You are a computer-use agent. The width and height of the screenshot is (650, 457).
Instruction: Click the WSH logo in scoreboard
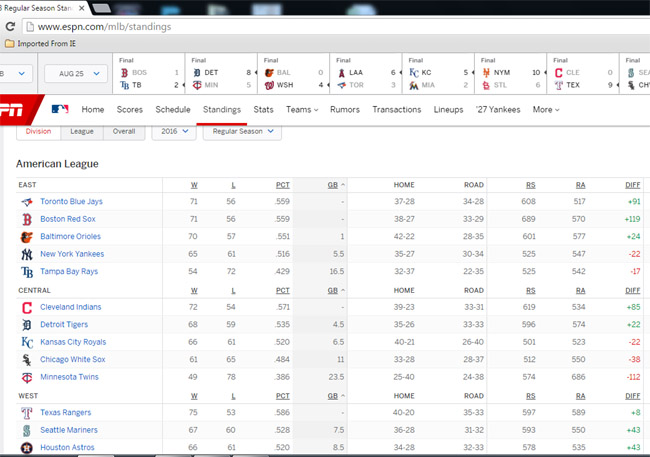[269, 85]
